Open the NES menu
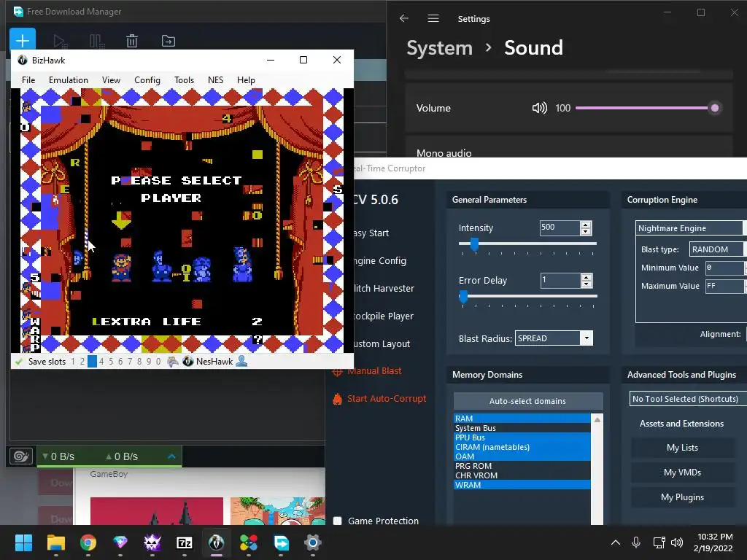This screenshot has height=560, width=747. (x=215, y=80)
